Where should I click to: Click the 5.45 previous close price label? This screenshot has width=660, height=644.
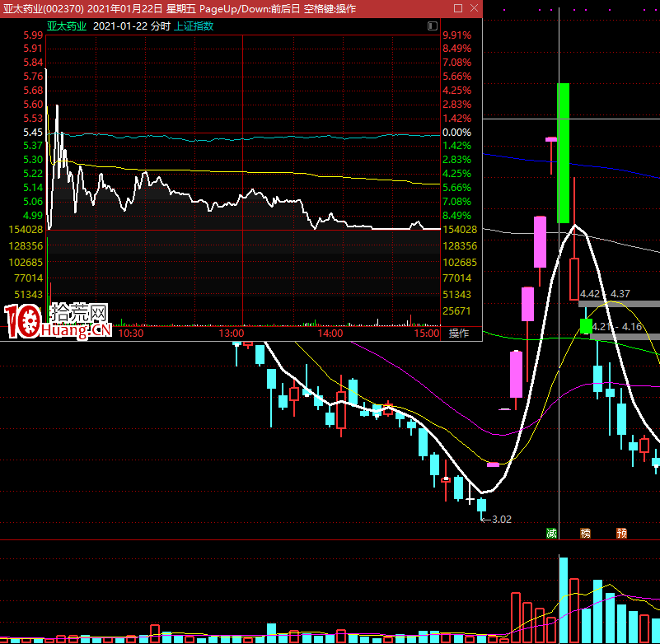tap(33, 133)
